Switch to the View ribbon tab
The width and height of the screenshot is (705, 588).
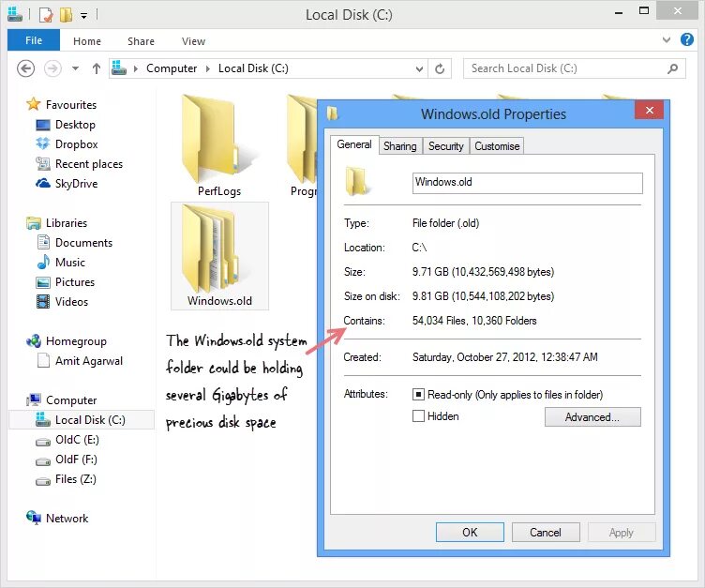click(x=193, y=41)
